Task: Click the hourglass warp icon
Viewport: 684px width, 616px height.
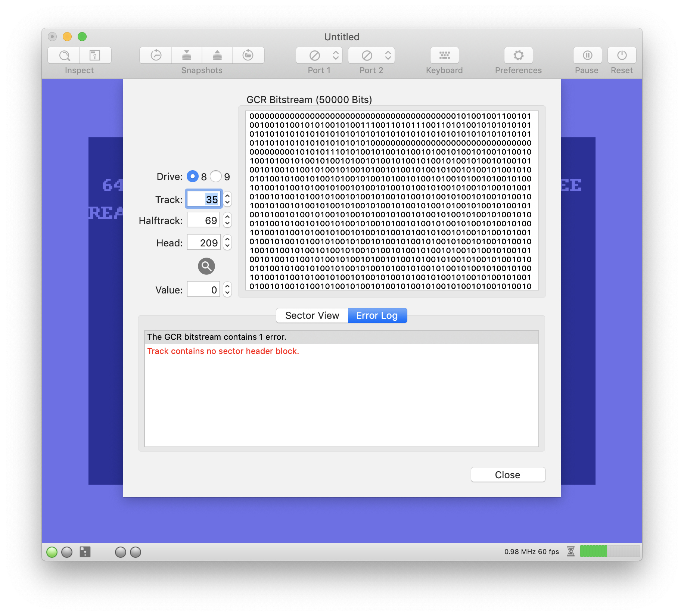Action: 571,551
